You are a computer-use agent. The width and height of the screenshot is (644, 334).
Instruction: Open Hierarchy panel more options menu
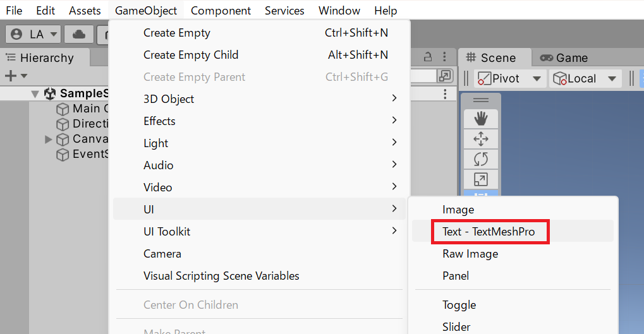(444, 57)
